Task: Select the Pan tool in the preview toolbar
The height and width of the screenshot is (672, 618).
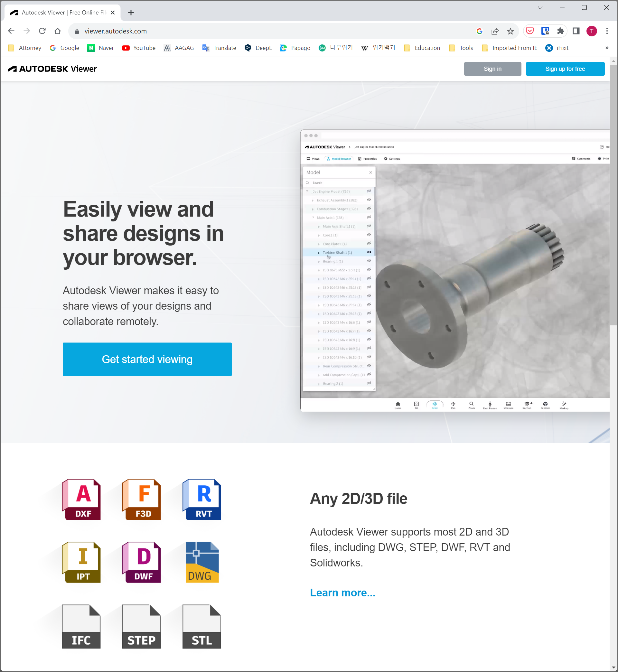Action: coord(453,405)
